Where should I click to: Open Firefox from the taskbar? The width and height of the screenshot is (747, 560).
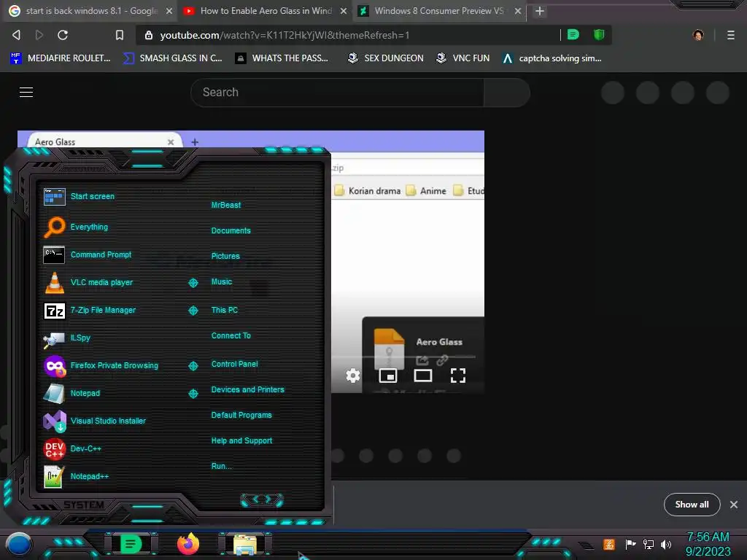point(188,544)
